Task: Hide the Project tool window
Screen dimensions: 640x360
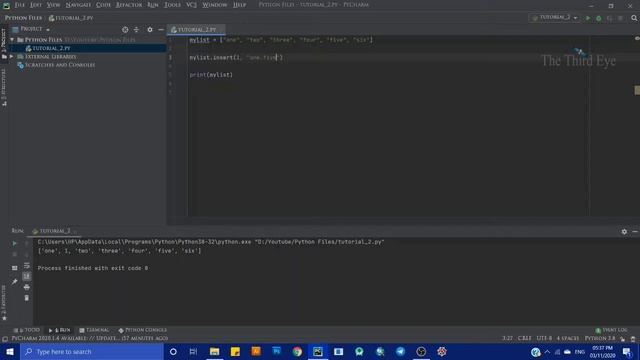Action: click(161, 29)
